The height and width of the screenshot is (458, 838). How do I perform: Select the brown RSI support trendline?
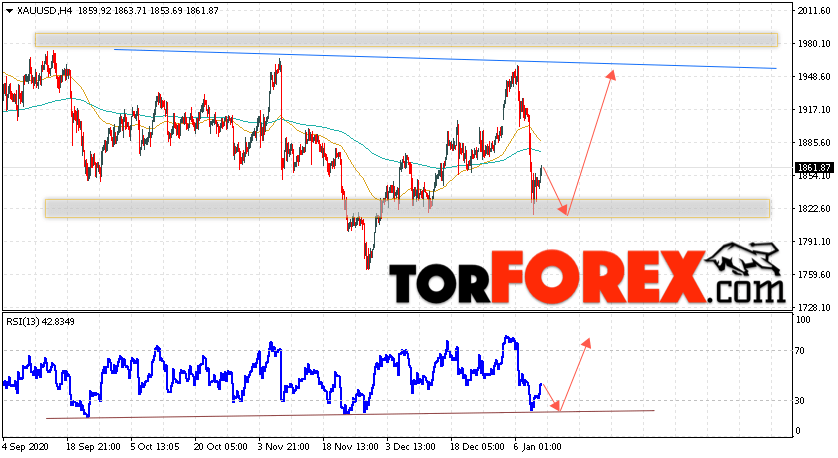pos(350,414)
